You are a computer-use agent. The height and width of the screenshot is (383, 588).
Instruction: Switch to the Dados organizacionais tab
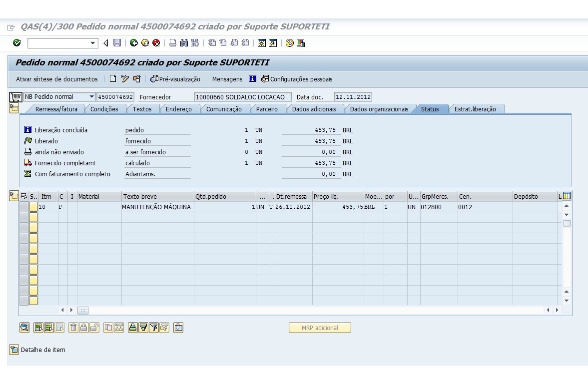pos(379,109)
